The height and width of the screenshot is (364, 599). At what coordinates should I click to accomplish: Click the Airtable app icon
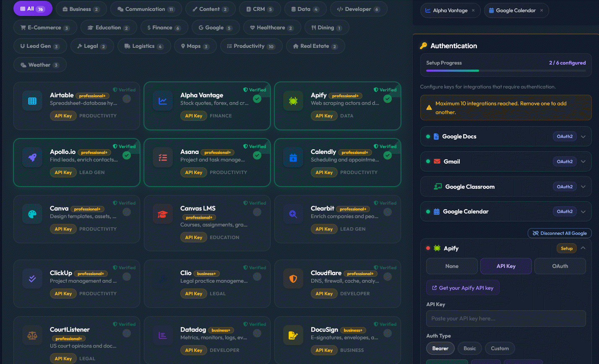32,100
